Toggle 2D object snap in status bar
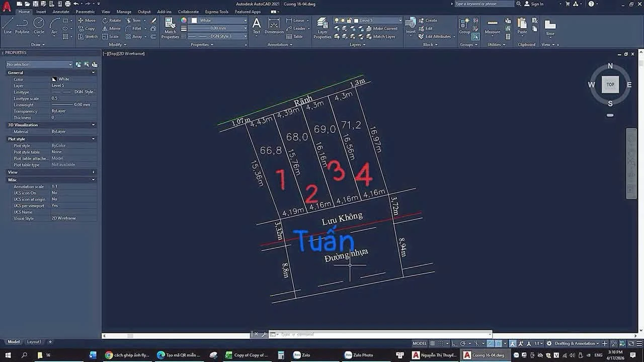This screenshot has width=644, height=362. (x=498, y=343)
